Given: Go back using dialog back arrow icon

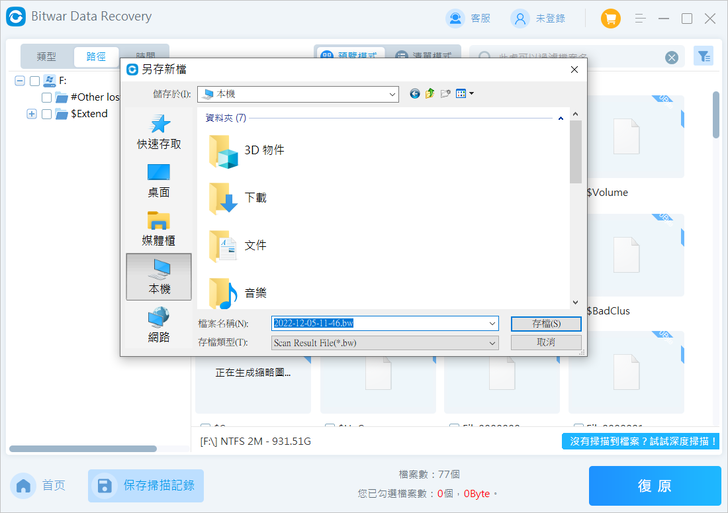Looking at the screenshot, I should click(x=415, y=94).
